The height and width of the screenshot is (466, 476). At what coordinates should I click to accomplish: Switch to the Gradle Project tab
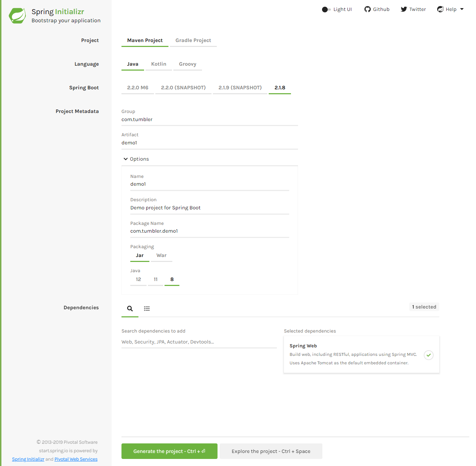[x=193, y=40]
